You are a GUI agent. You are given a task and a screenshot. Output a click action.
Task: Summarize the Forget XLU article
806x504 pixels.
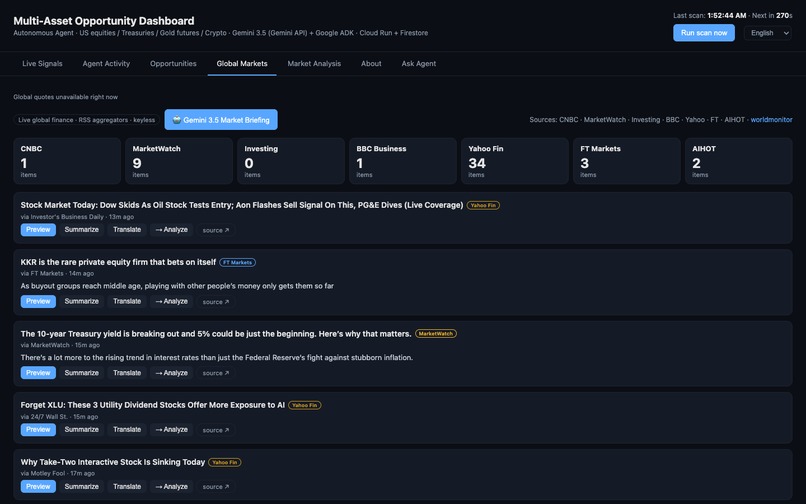(x=82, y=429)
